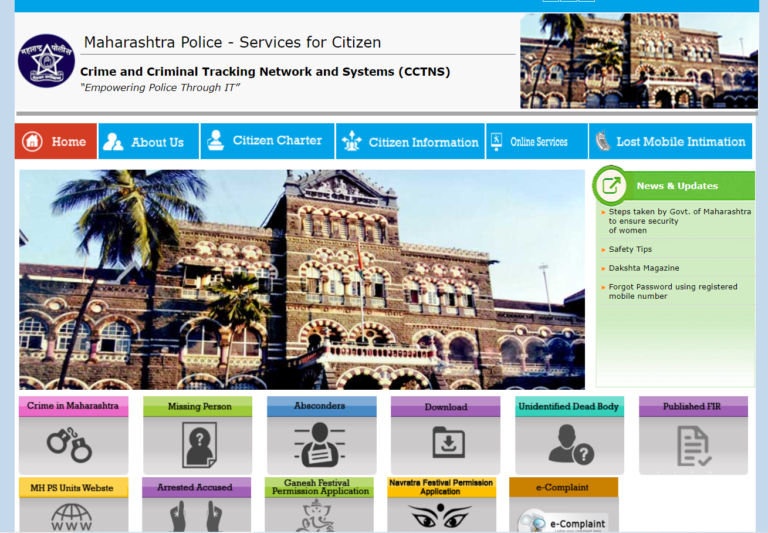Viewport: 768px width, 533px height.
Task: Click the Arrested Accused raised hands icon
Action: (196, 516)
